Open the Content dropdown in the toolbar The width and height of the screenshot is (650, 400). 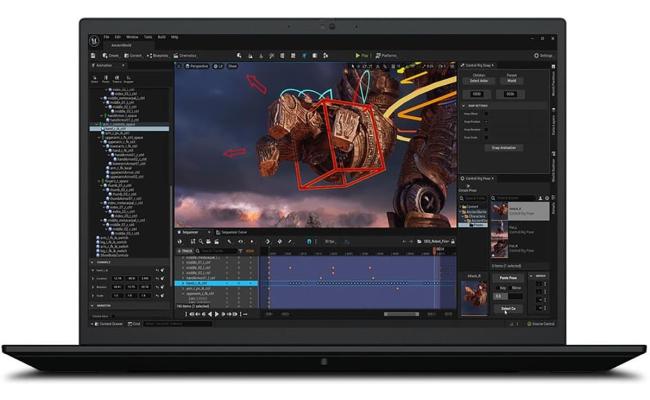pyautogui.click(x=133, y=56)
